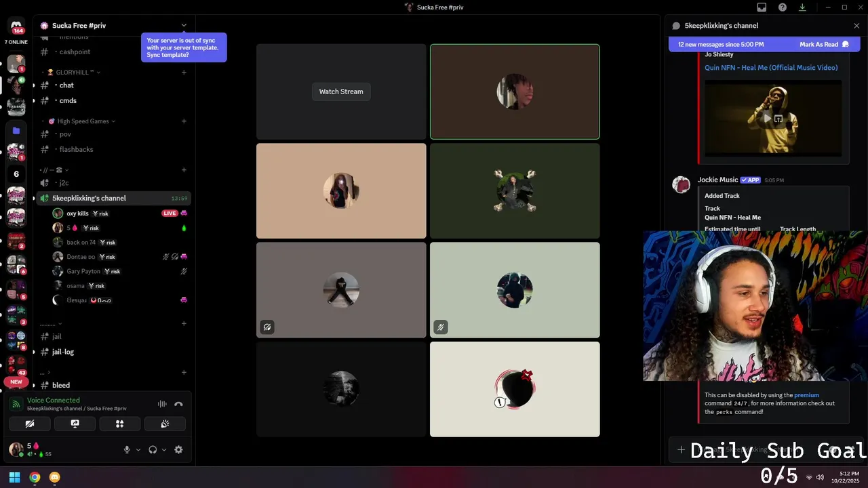Image resolution: width=868 pixels, height=488 pixels.
Task: Click the premium link in bot message
Action: pos(806,395)
